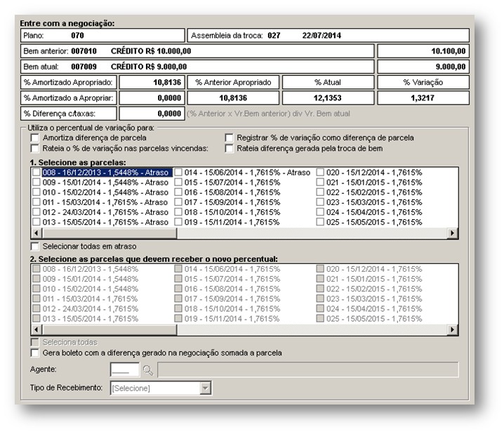Click % Diferença c/taxas field value
Screen dimensions: 504x434
[152, 114]
